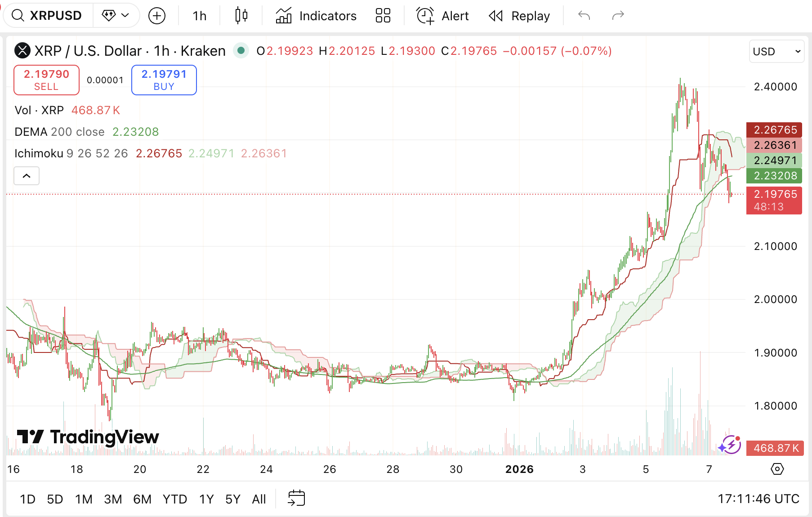The height and width of the screenshot is (517, 812).
Task: Create a new Alert
Action: 442,16
